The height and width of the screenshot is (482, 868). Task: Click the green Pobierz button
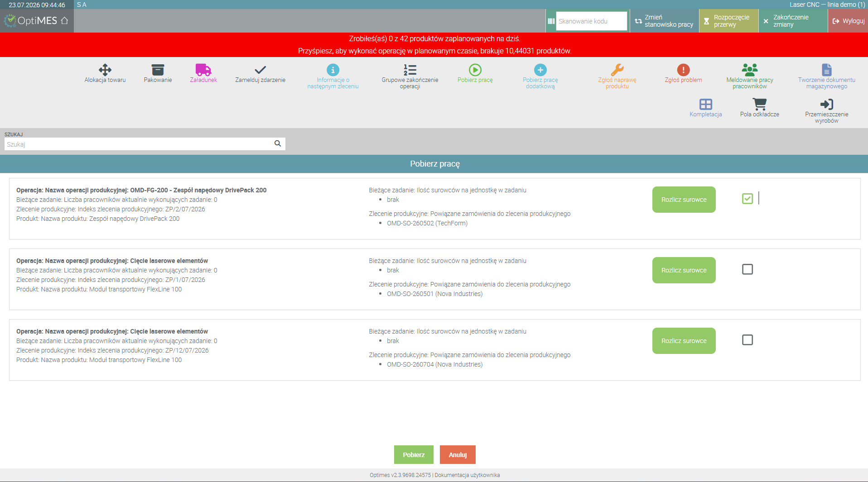[x=414, y=455]
